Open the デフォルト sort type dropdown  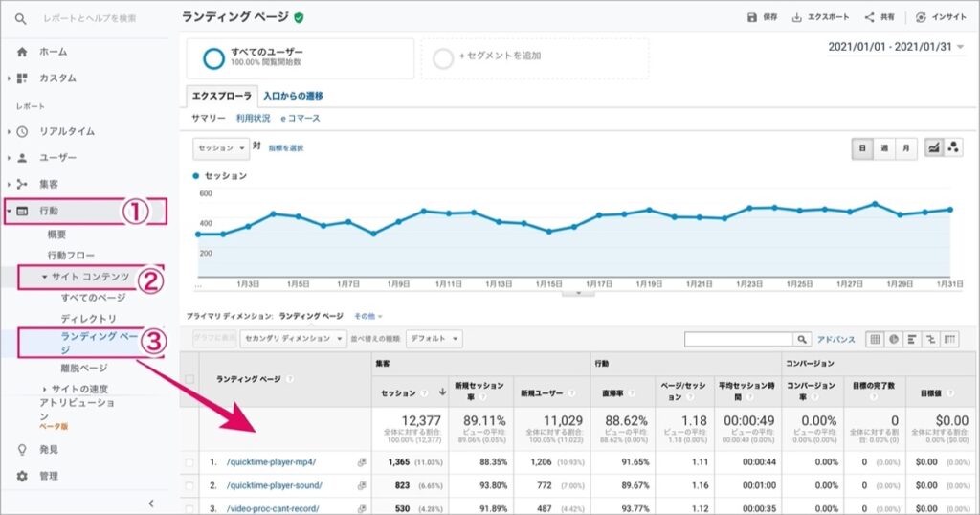pos(434,338)
